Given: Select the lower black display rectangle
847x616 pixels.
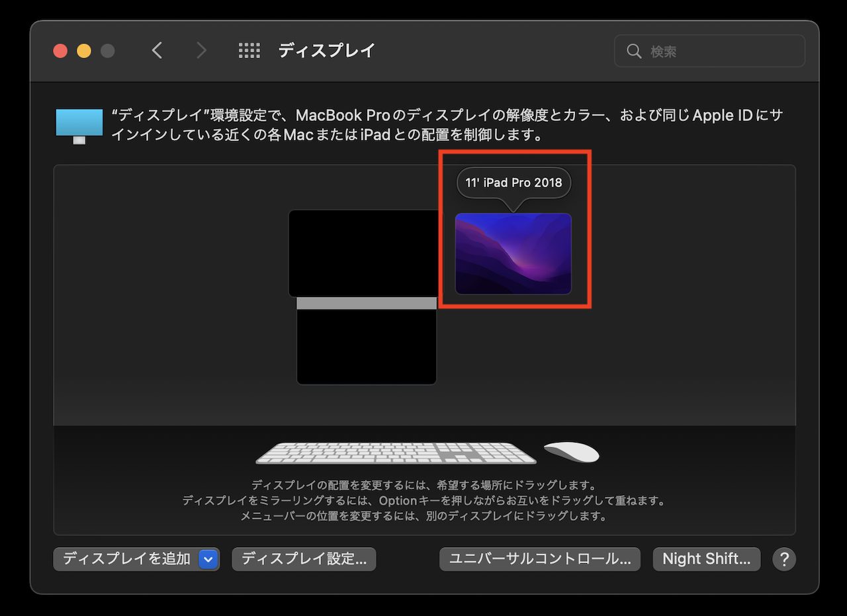Looking at the screenshot, I should pyautogui.click(x=367, y=347).
